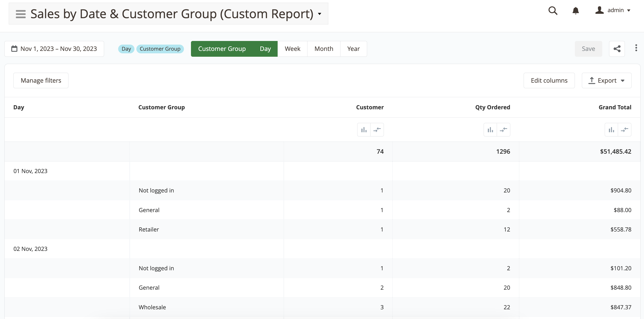
Task: Open the Nov 2023 date range picker
Action: 54,49
